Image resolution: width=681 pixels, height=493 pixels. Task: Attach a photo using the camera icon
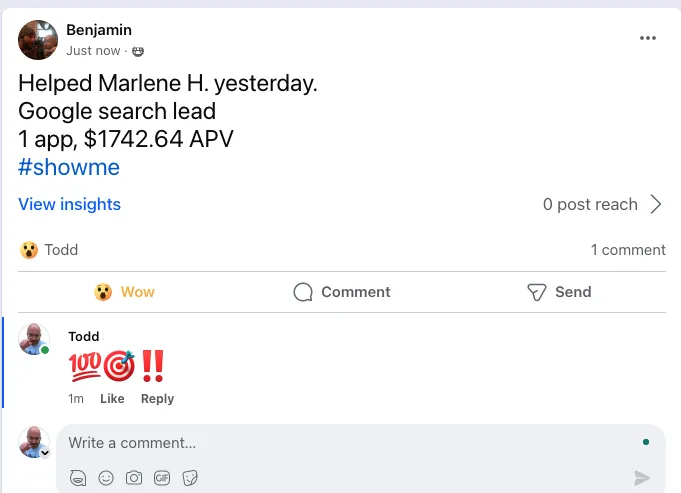[x=134, y=479]
